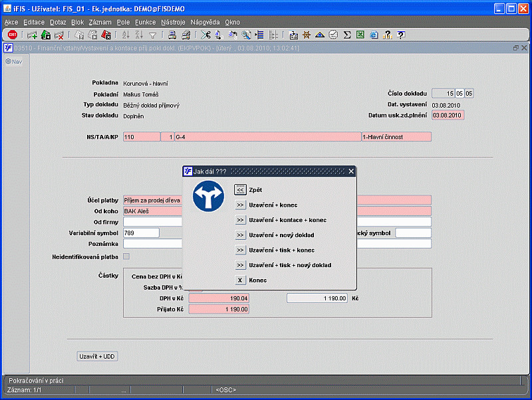Choose Uzavření + tisk + nový doklad button
This screenshot has width=532, height=400.
[x=241, y=265]
